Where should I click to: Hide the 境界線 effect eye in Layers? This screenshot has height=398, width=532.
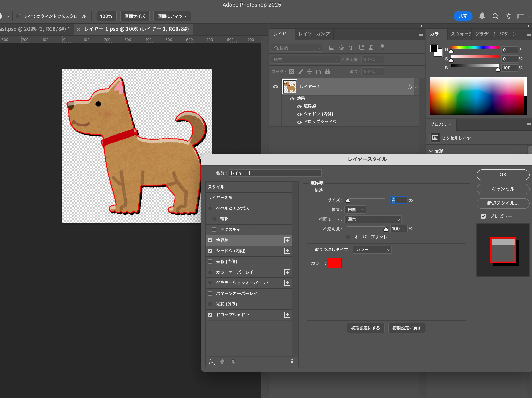pos(299,106)
